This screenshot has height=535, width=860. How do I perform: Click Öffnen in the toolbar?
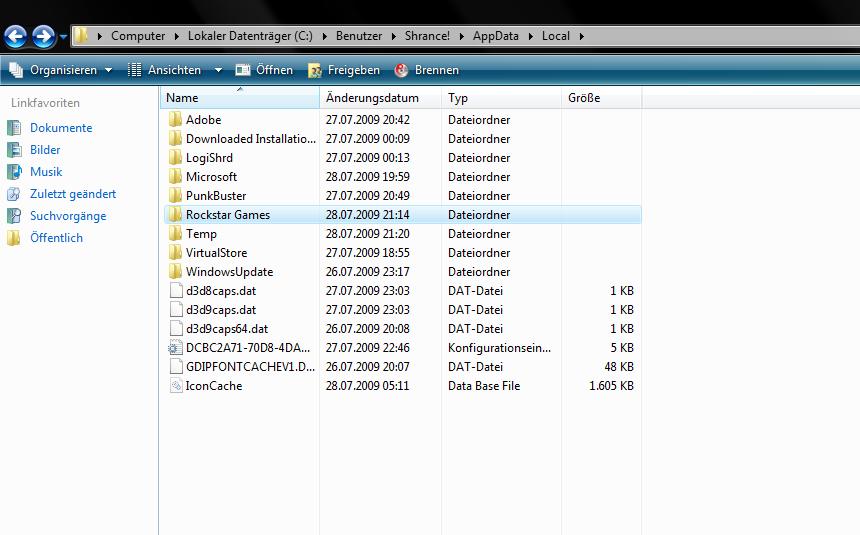(264, 70)
